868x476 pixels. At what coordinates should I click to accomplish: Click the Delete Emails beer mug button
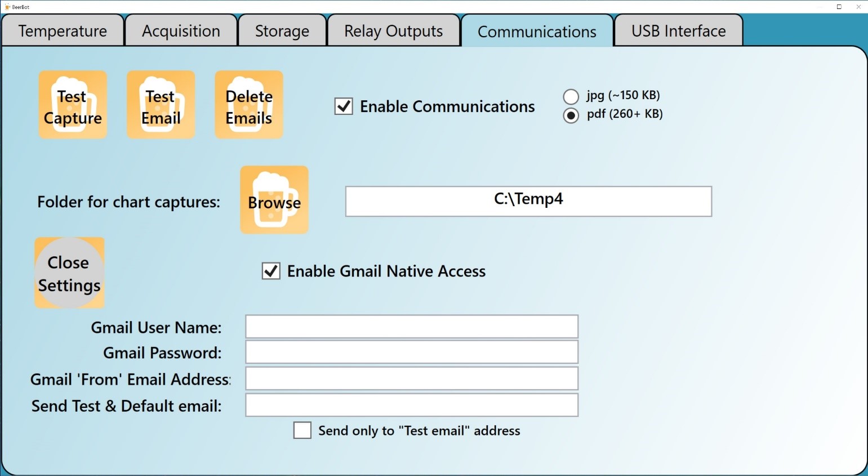point(249,105)
